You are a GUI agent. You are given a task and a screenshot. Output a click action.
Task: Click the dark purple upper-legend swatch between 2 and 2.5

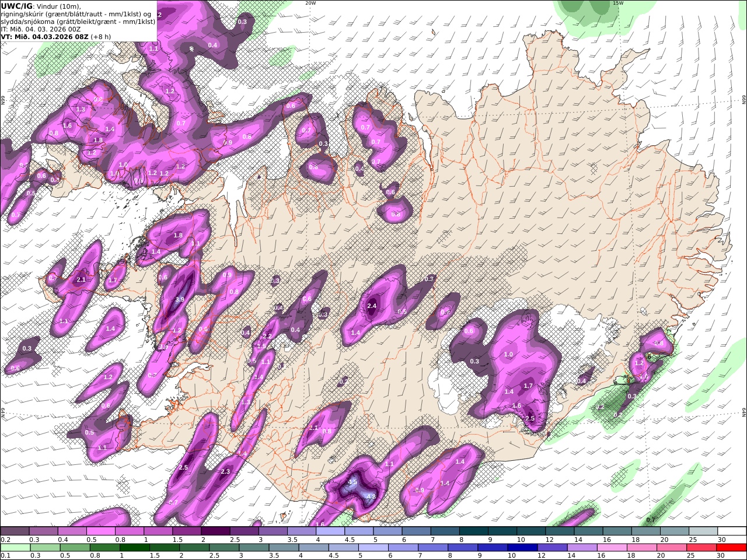coord(215,531)
